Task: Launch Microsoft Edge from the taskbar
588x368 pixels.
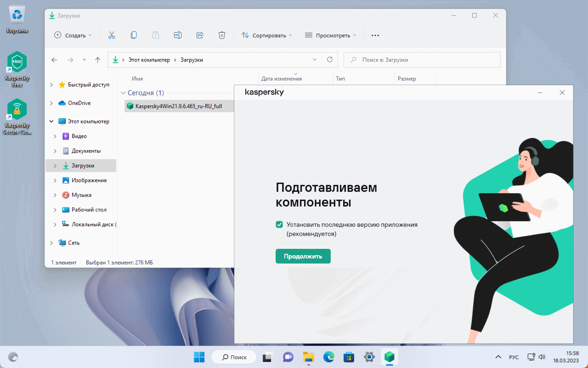Action: (x=328, y=357)
